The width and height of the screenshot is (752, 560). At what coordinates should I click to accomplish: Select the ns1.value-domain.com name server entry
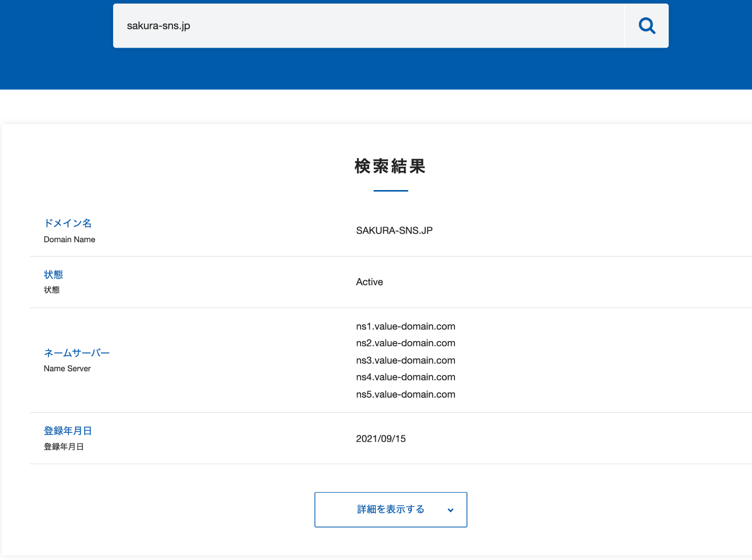click(405, 326)
